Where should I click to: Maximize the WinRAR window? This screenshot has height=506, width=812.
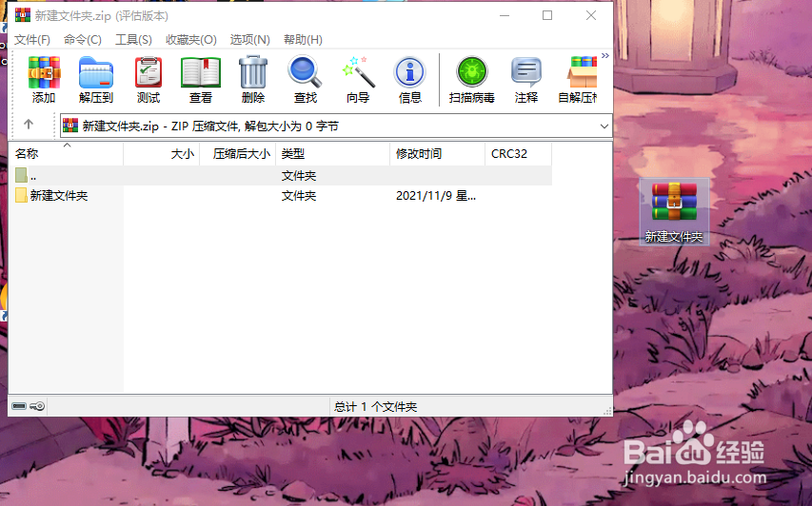point(547,15)
